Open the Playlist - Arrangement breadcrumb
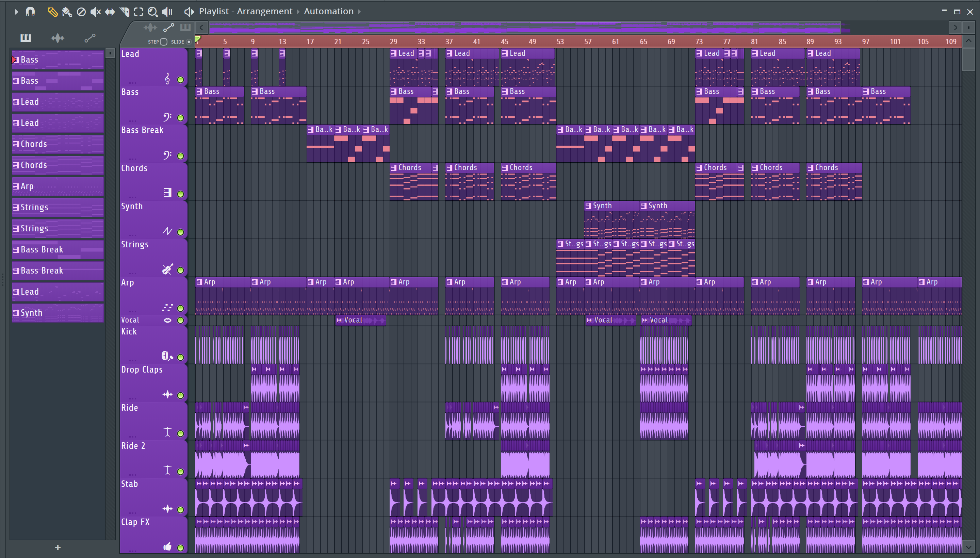980x558 pixels. coord(245,12)
